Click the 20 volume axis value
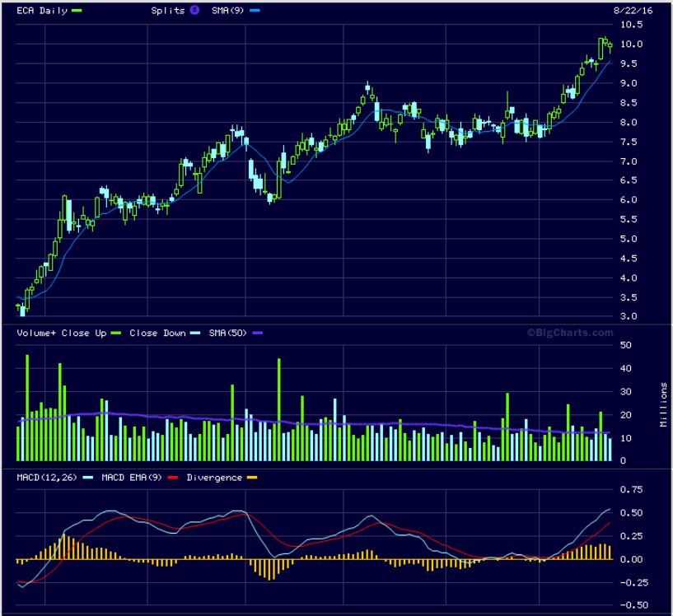This screenshot has width=673, height=616. click(x=626, y=415)
